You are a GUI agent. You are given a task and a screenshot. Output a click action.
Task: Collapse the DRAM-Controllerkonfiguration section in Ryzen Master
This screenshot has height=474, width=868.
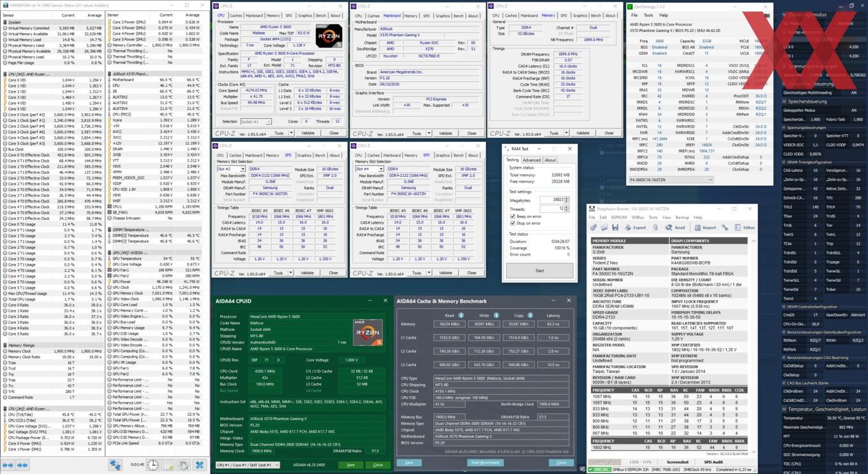[785, 307]
